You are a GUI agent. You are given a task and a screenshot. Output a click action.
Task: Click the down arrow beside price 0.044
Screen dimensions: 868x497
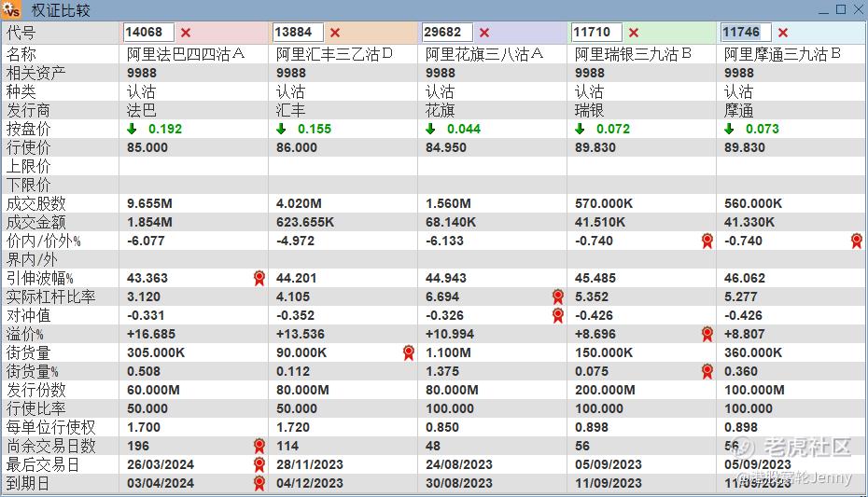click(430, 129)
